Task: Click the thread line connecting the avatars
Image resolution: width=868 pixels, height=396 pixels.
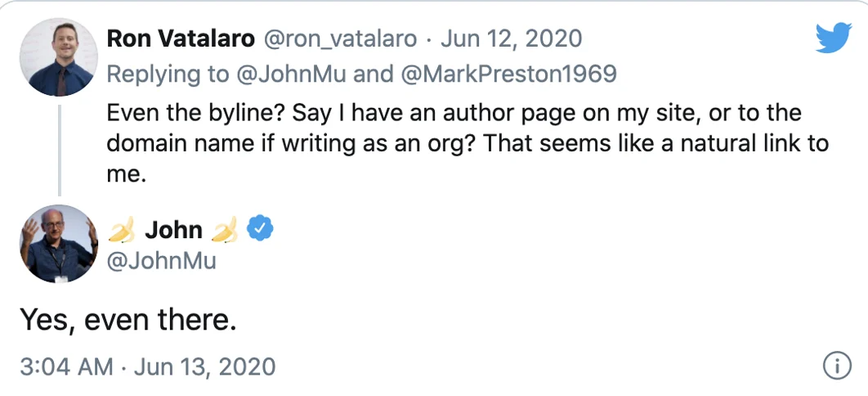Action: [x=58, y=149]
